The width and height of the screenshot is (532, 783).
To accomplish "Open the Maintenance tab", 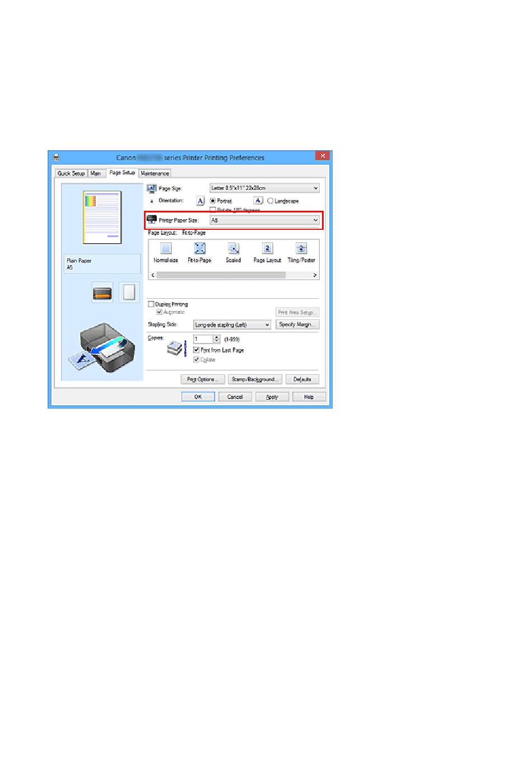I will 155,174.
